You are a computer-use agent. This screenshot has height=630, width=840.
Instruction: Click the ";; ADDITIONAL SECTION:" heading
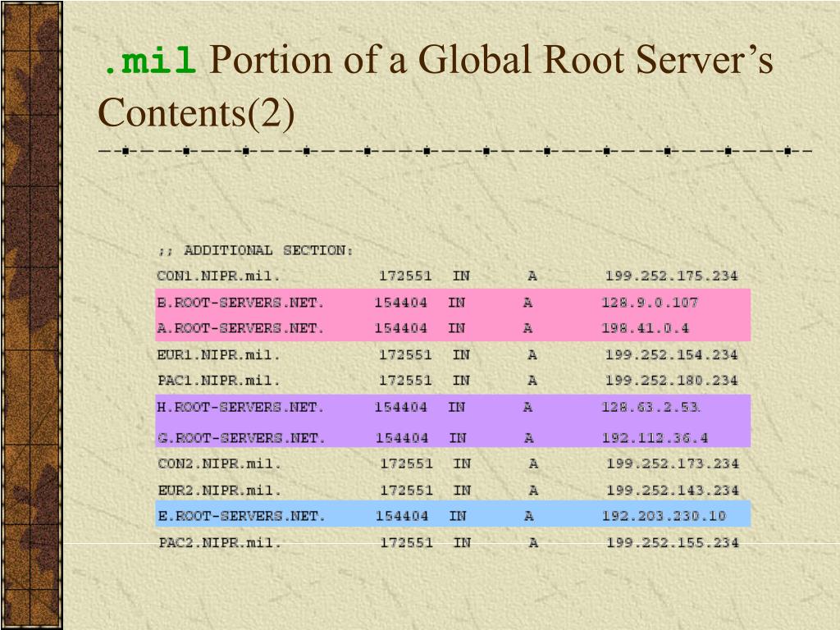(x=255, y=250)
